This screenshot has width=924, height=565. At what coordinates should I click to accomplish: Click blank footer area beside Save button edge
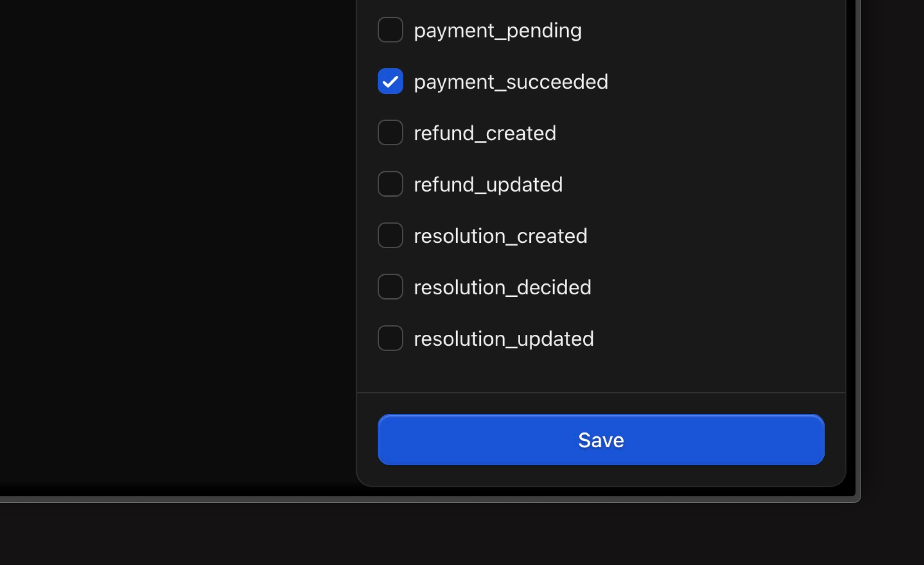click(835, 440)
